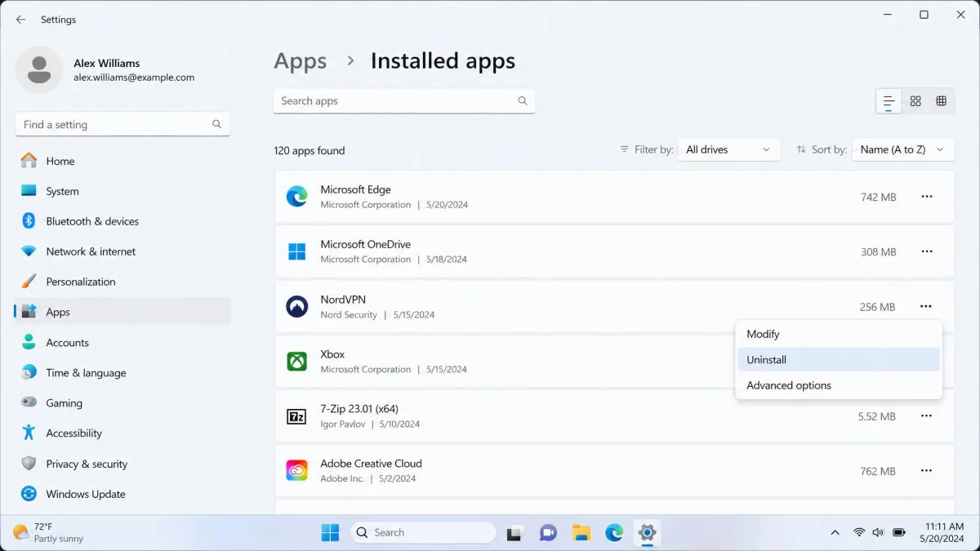Screen dimensions: 980x551
Task: Click the 7-Zip 23.01 (x64) name
Action: tap(359, 408)
